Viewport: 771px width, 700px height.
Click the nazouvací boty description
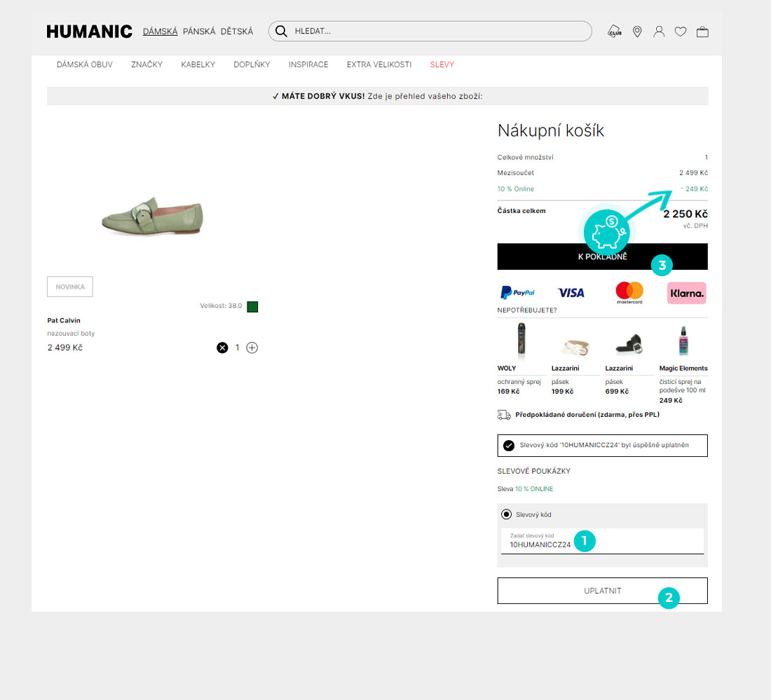click(x=71, y=334)
